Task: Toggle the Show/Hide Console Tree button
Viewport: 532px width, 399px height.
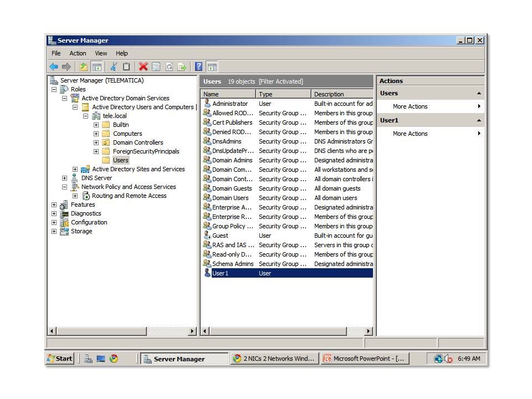Action: pyautogui.click(x=97, y=66)
